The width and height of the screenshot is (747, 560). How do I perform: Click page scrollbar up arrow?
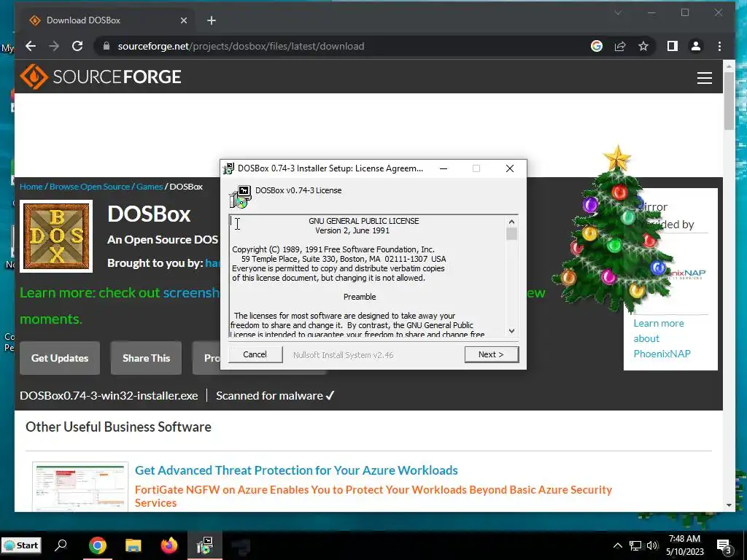(729, 66)
